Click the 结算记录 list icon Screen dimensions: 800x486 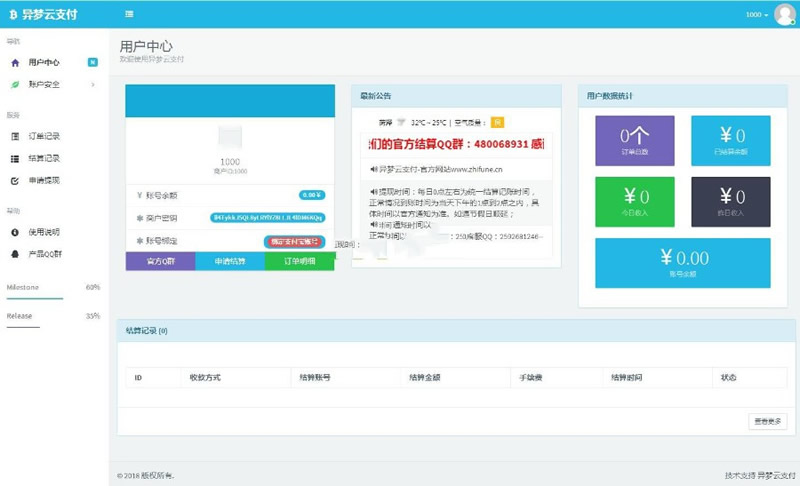[15, 158]
